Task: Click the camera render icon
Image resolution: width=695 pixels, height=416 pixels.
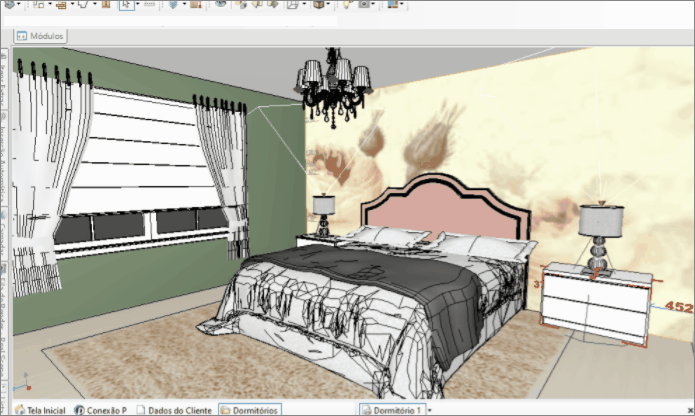Action: click(365, 4)
